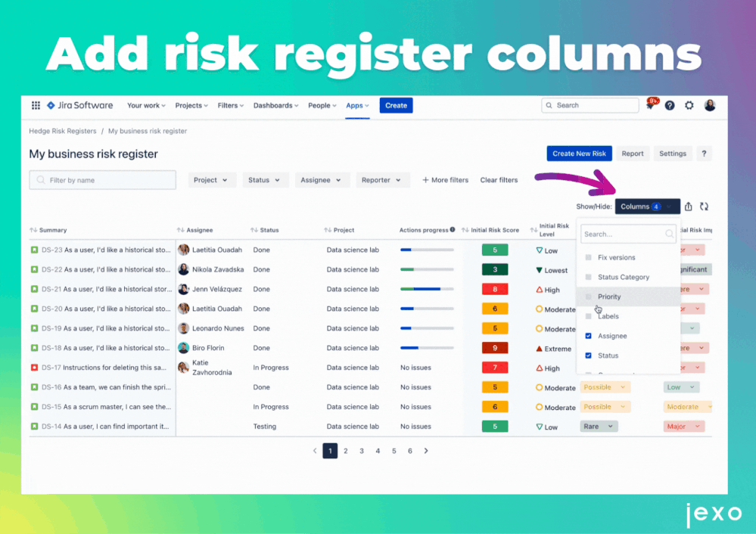
Task: Open the Project filter dropdown
Action: click(212, 180)
